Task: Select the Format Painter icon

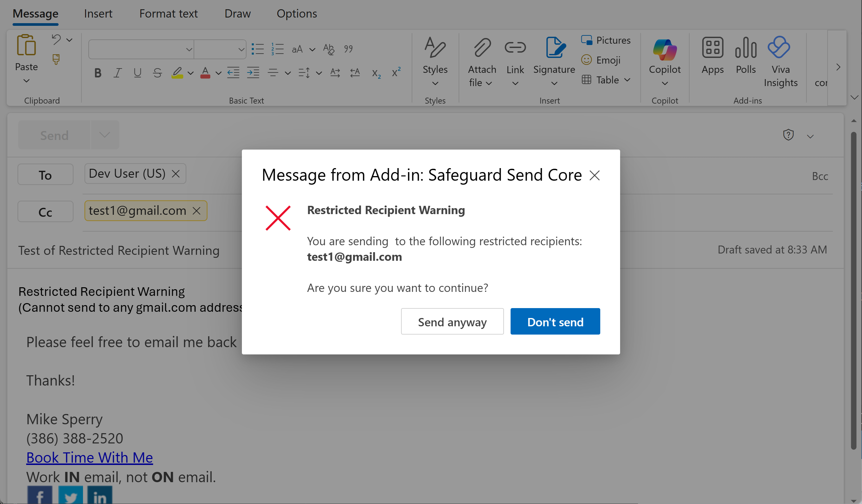Action: pos(56,60)
